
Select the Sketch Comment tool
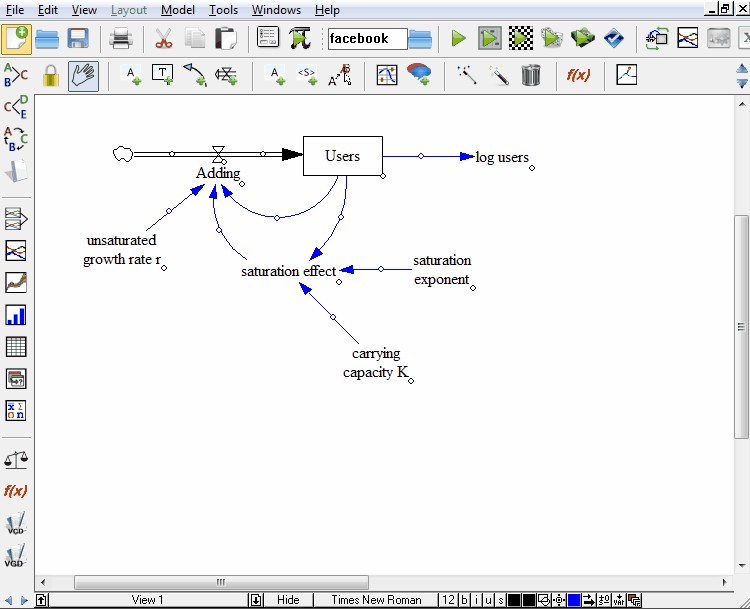(419, 75)
